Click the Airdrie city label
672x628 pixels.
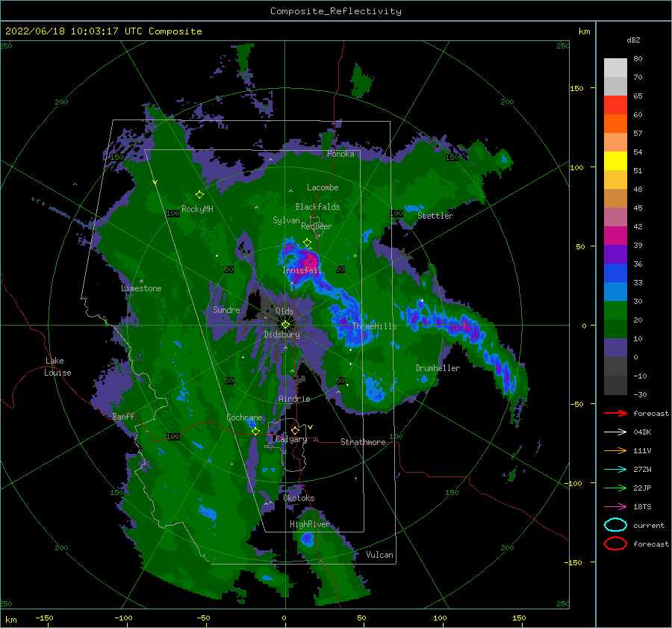294,399
